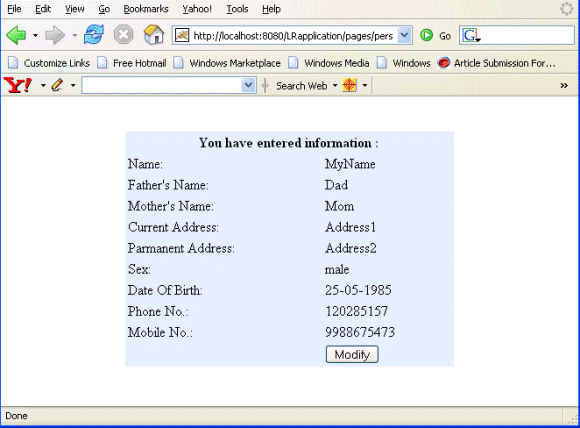Click the male value
The width and height of the screenshot is (580, 428).
tap(337, 269)
